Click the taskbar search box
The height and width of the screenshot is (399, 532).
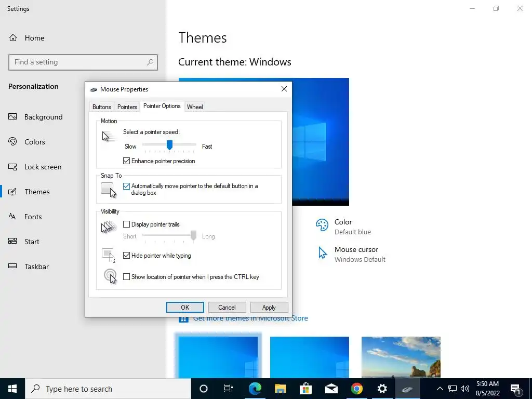108,389
